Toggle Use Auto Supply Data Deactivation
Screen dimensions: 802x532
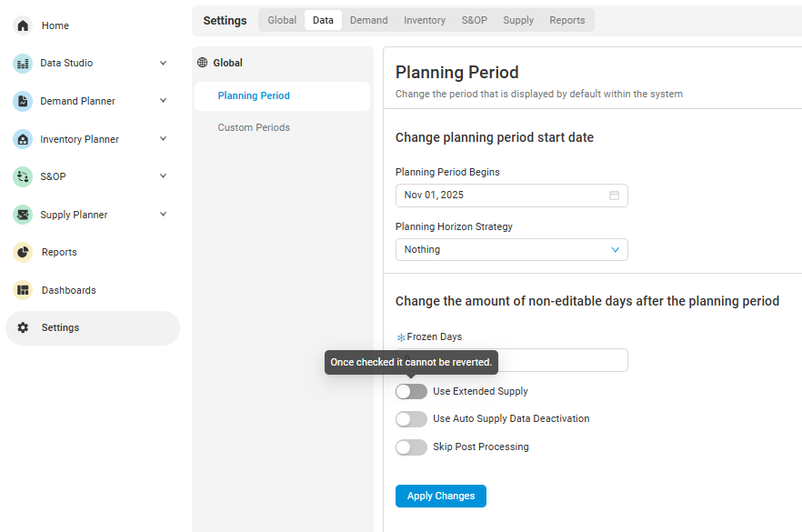(411, 419)
